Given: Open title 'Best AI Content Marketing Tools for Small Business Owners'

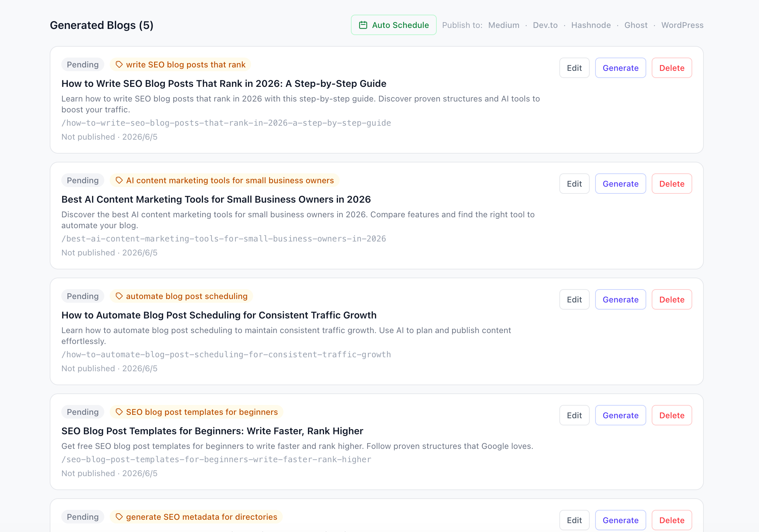Looking at the screenshot, I should 216,199.
